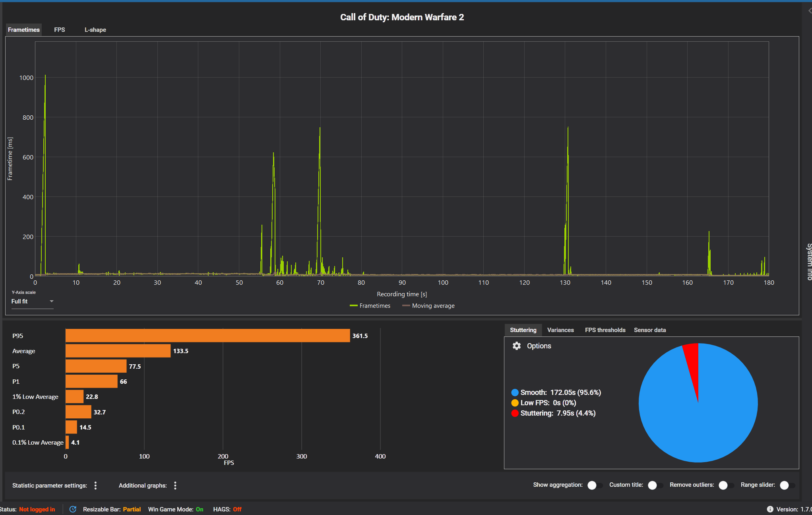812x515 pixels.
Task: Click the red Stuttering legend dot
Action: [515, 413]
